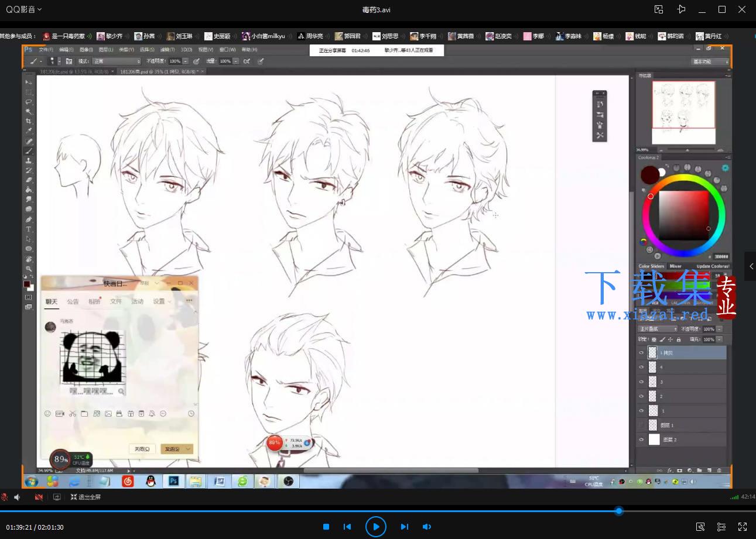Select the Crop tool

(x=29, y=121)
